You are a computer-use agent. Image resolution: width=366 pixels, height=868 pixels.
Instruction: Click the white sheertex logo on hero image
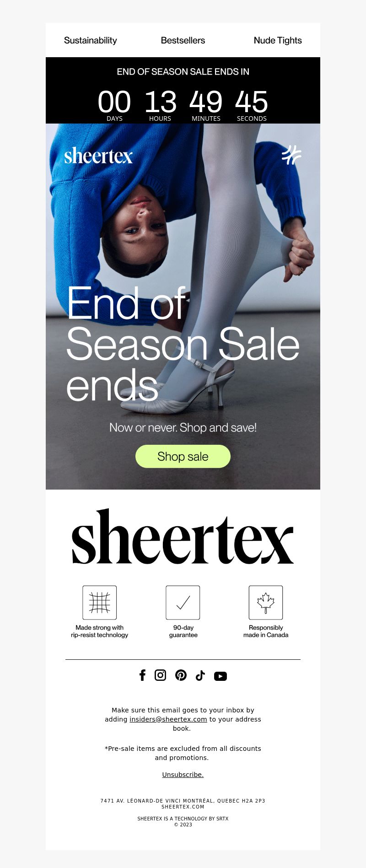[x=98, y=156]
